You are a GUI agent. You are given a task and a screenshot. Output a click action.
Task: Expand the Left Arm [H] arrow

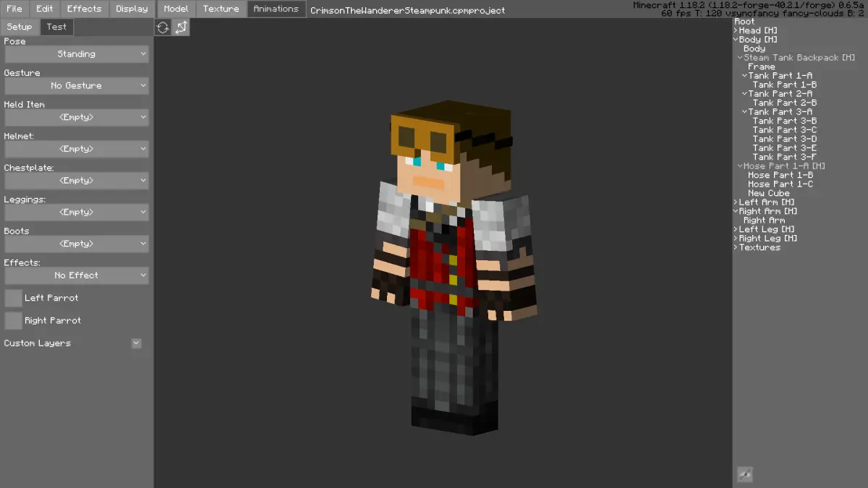pyautogui.click(x=736, y=202)
